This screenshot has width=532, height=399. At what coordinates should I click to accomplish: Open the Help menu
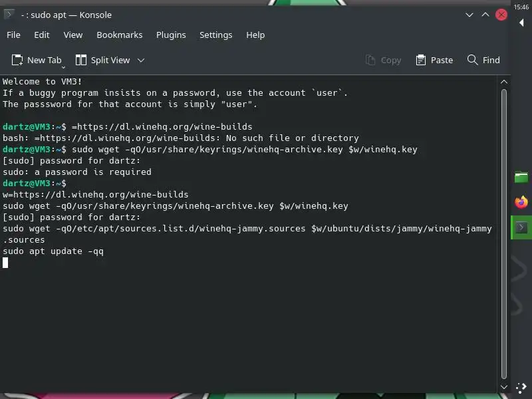pyautogui.click(x=255, y=35)
